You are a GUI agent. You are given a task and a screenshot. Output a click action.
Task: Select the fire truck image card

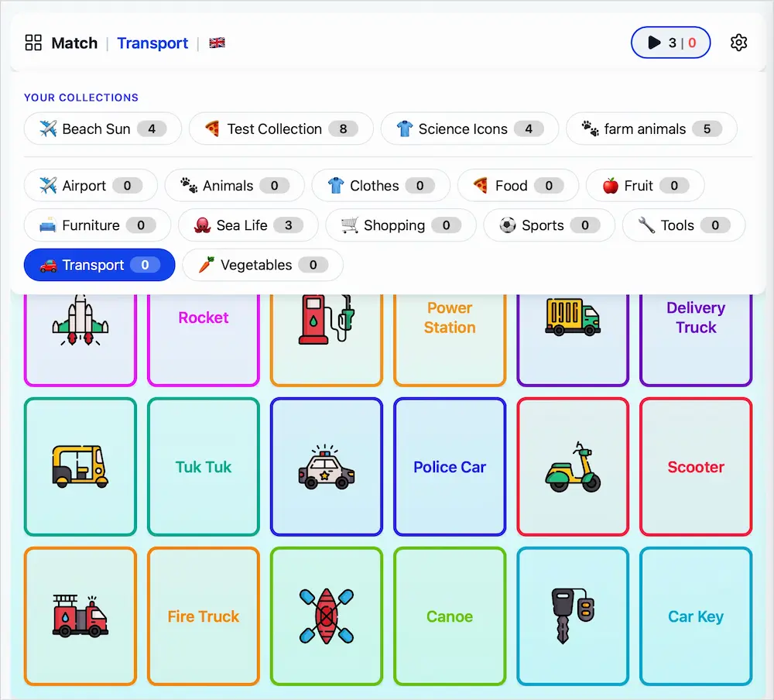80,616
